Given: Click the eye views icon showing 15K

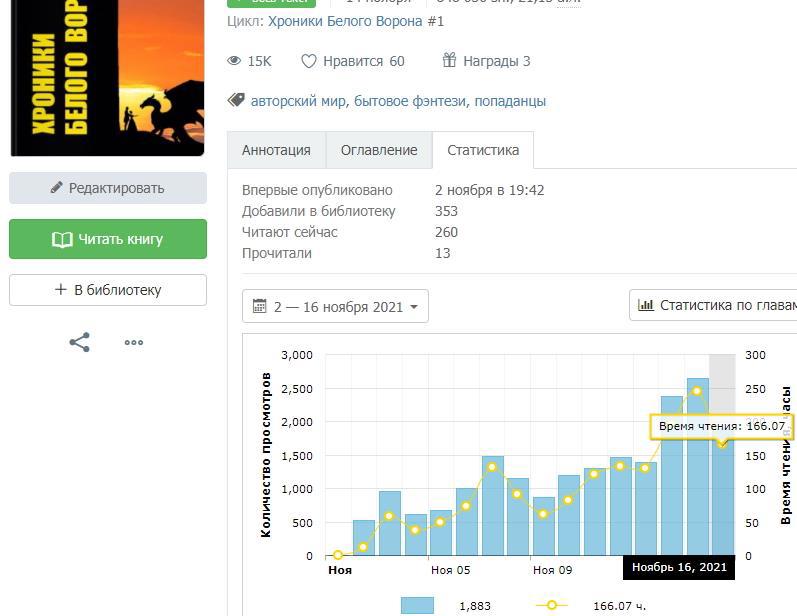Looking at the screenshot, I should click(235, 61).
